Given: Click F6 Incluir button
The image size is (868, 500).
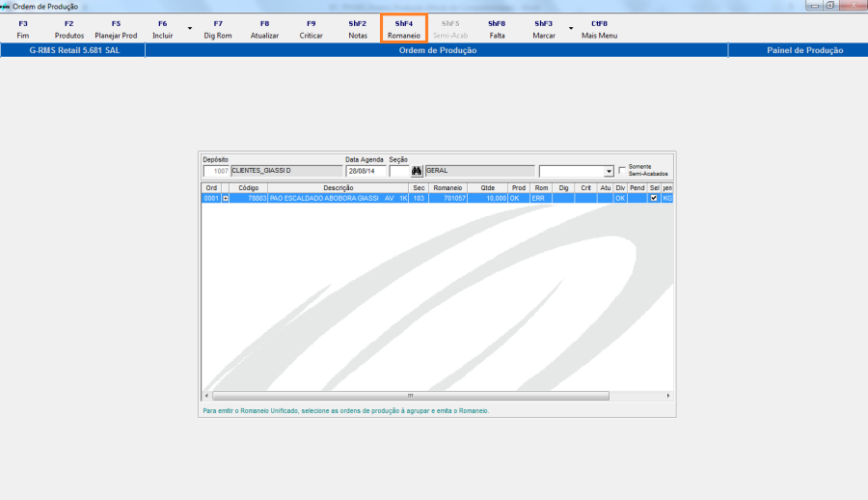Looking at the screenshot, I should click(162, 29).
